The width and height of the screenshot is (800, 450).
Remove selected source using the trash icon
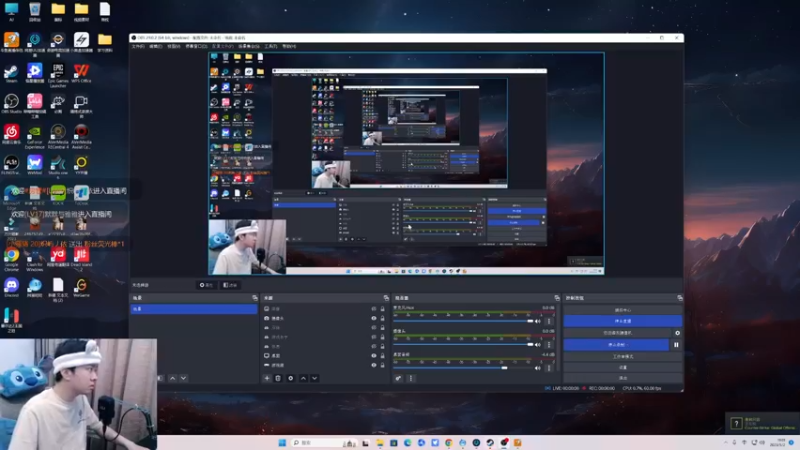coord(278,378)
